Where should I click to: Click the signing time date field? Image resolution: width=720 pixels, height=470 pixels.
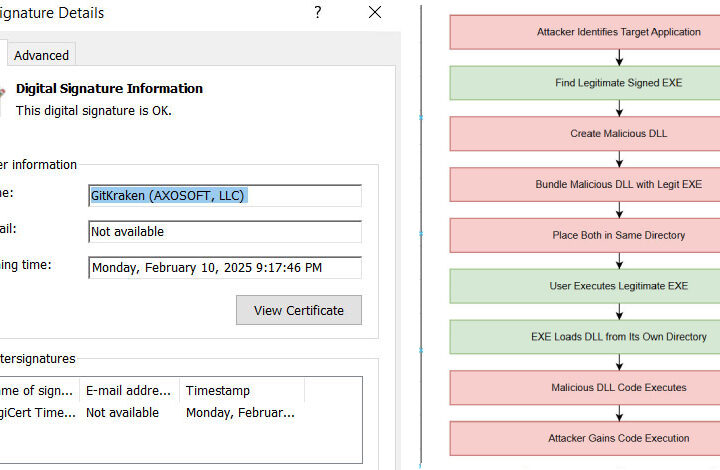coord(225,268)
